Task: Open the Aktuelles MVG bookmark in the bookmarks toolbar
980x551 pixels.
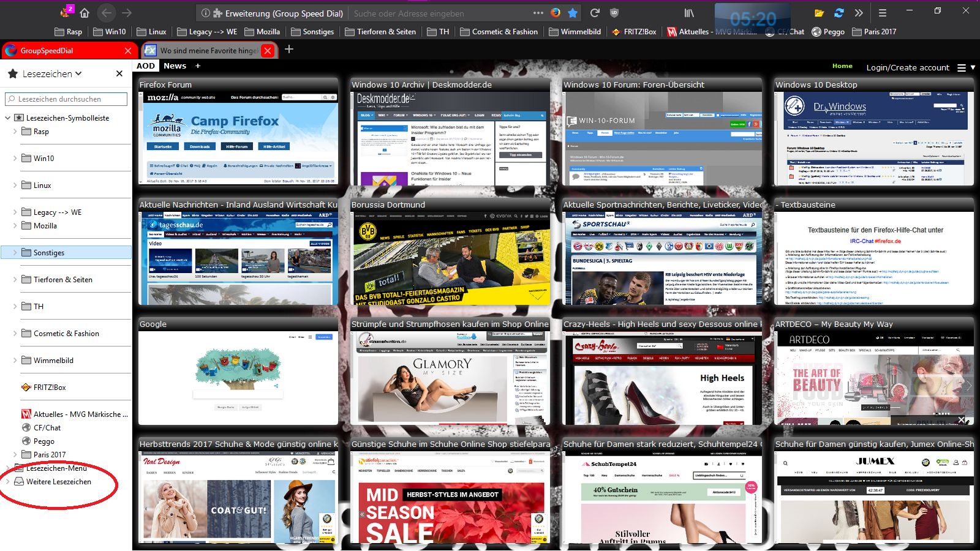Action: tap(711, 32)
